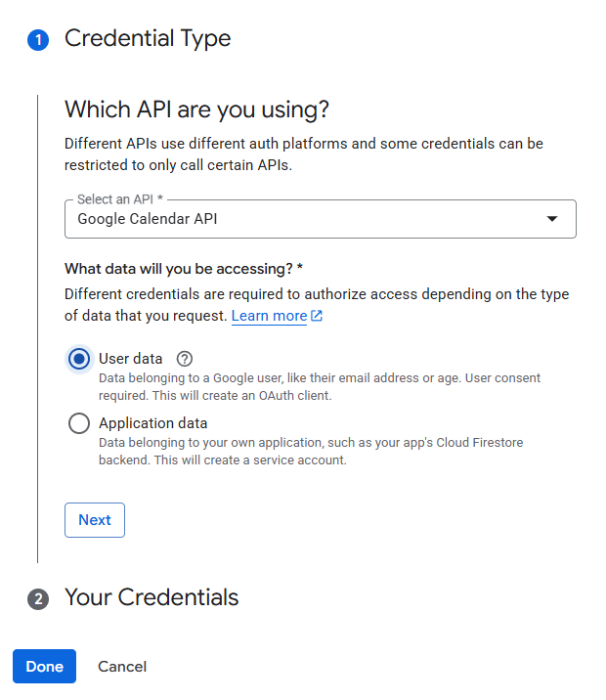Click the Which API are you using heading
The width and height of the screenshot is (606, 700).
click(x=196, y=108)
